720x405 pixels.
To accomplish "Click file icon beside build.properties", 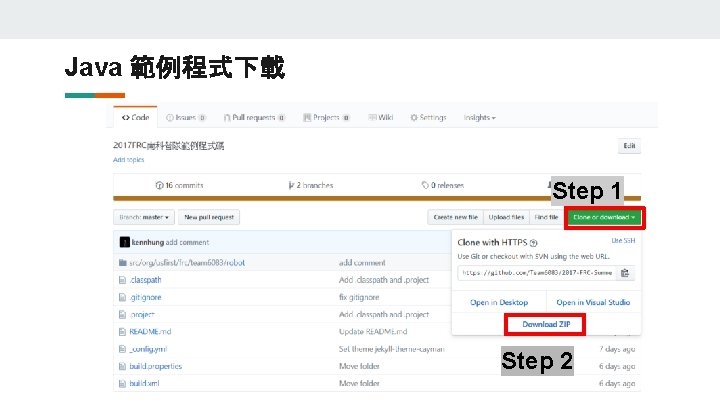I will pos(122,366).
